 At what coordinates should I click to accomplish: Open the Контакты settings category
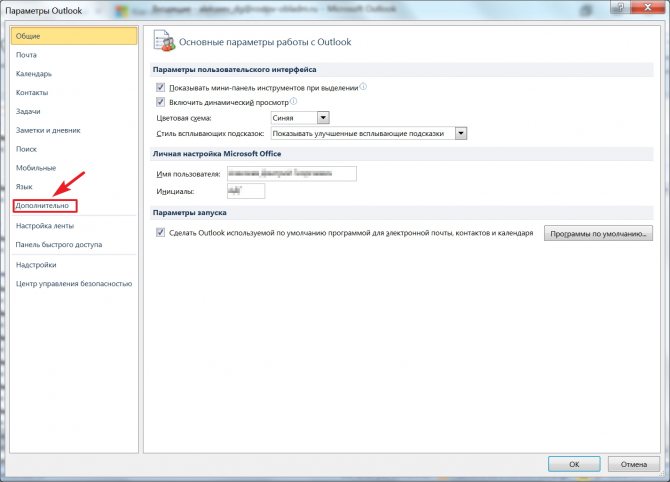pyautogui.click(x=74, y=93)
